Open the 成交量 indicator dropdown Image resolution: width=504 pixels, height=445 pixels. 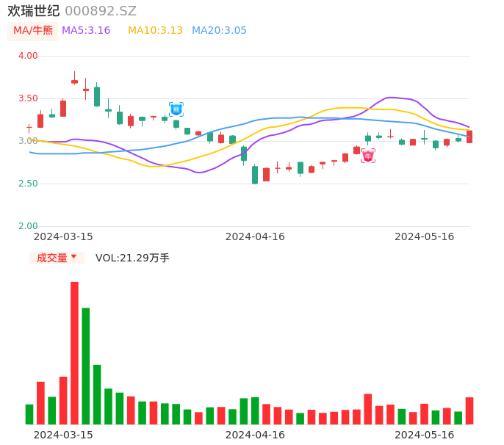(57, 258)
